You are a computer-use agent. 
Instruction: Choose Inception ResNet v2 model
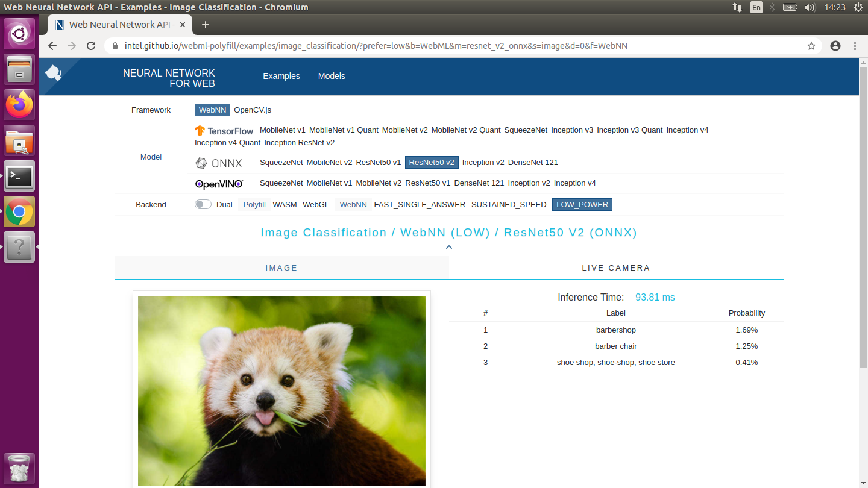(299, 143)
